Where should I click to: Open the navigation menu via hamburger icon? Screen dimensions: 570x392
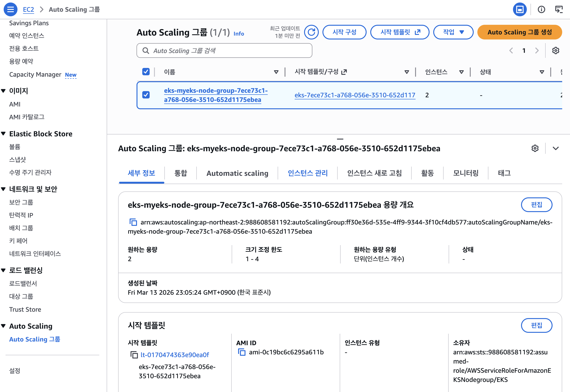[x=10, y=9]
